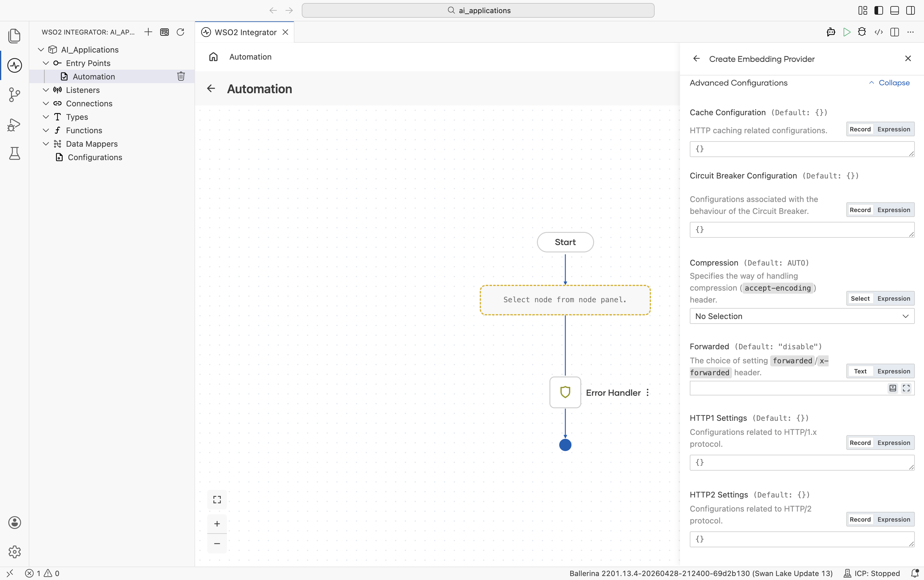Expand the Listeners tree node
The image size is (924, 580).
[46, 90]
